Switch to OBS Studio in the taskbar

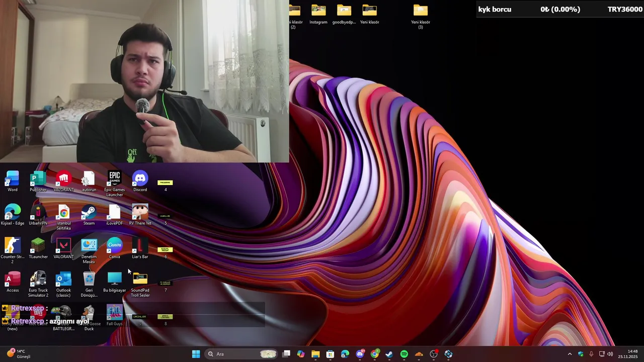(x=434, y=354)
